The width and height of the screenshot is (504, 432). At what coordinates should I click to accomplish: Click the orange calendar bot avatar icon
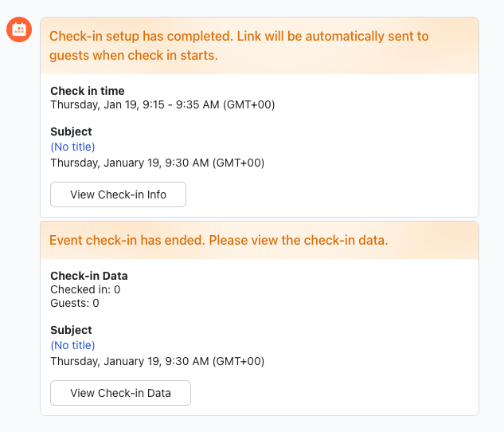(19, 29)
